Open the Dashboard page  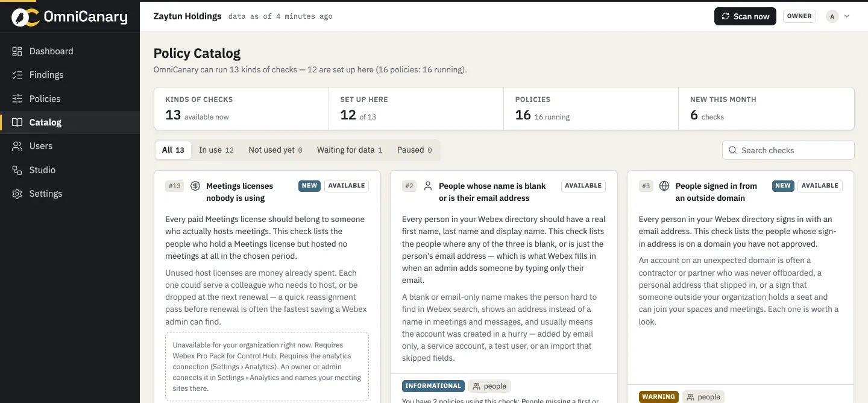click(70, 51)
